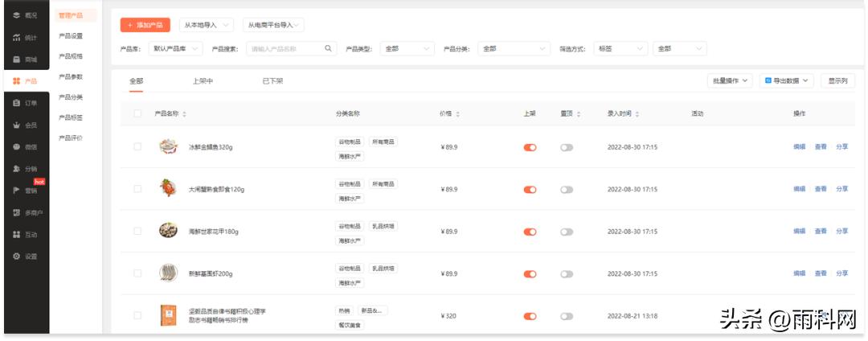Click the 大闸蟹熟食即食120g product thumbnail
Image resolution: width=868 pixels, height=341 pixels.
click(x=168, y=188)
